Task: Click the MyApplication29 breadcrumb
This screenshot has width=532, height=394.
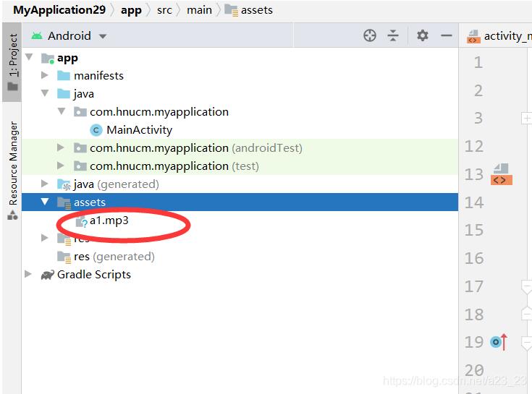Action: click(x=59, y=10)
